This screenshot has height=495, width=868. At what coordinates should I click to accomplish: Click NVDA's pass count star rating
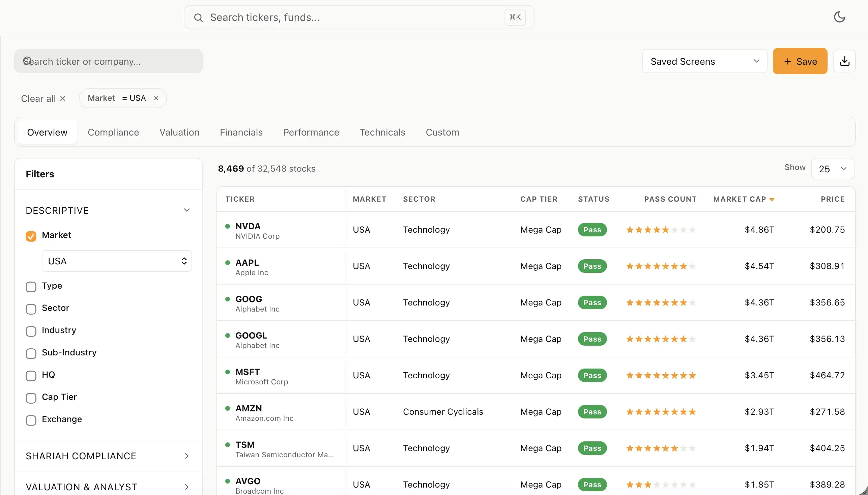(661, 230)
